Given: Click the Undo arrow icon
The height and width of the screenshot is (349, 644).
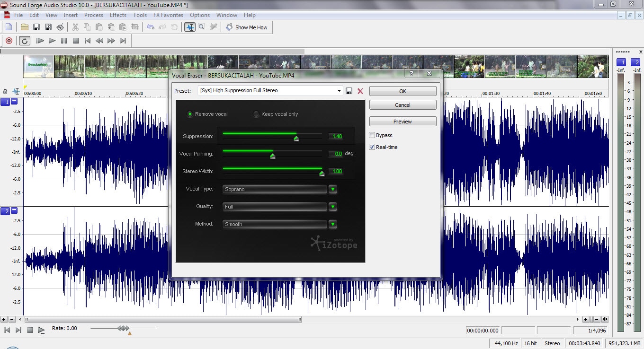Looking at the screenshot, I should click(x=151, y=27).
